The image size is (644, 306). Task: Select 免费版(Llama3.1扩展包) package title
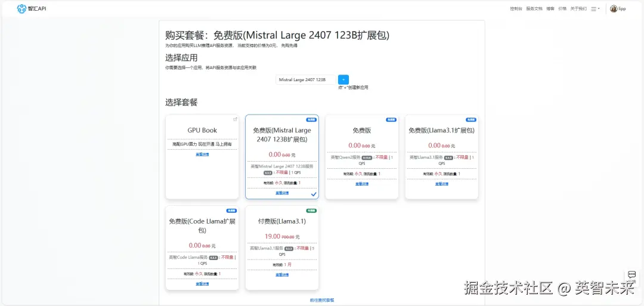click(441, 130)
